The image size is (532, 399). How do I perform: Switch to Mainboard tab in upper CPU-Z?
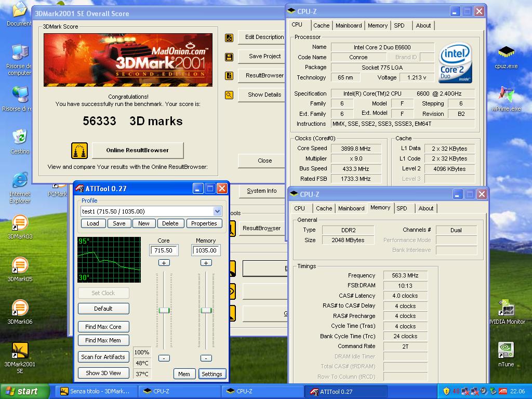pyautogui.click(x=349, y=25)
